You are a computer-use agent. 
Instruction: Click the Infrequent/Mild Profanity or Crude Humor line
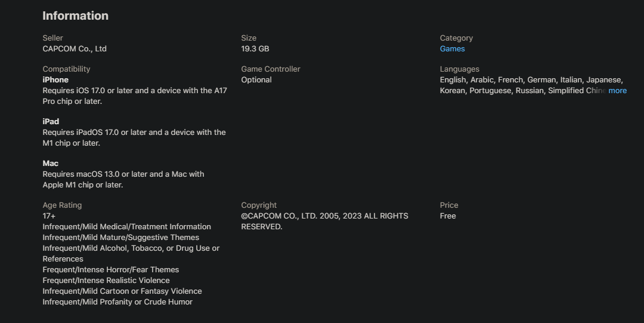click(x=117, y=302)
